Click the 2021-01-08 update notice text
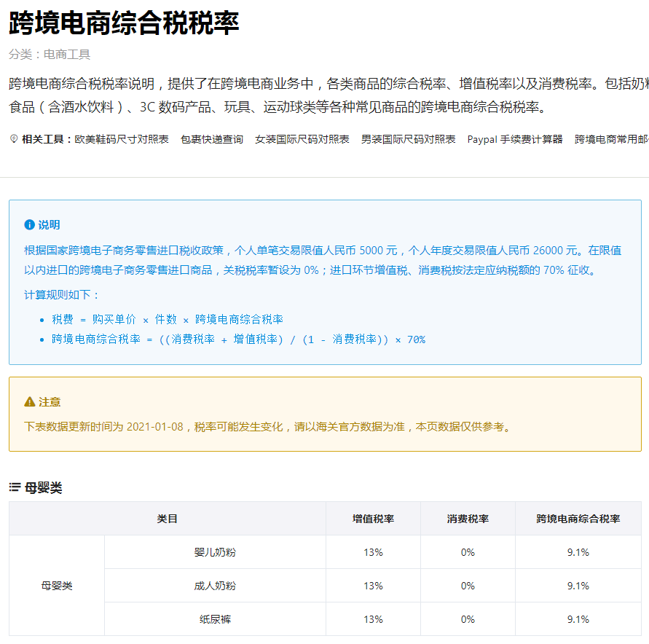This screenshot has height=644, width=649. point(268,427)
